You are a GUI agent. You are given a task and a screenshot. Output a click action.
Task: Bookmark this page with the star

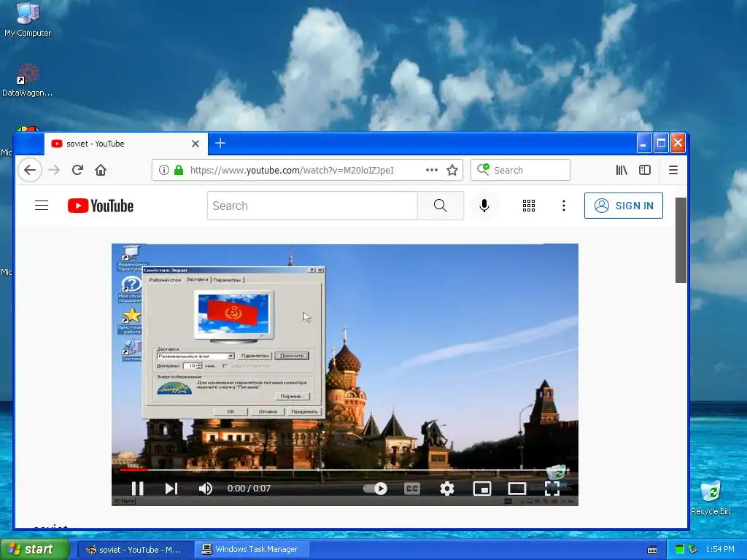[452, 170]
